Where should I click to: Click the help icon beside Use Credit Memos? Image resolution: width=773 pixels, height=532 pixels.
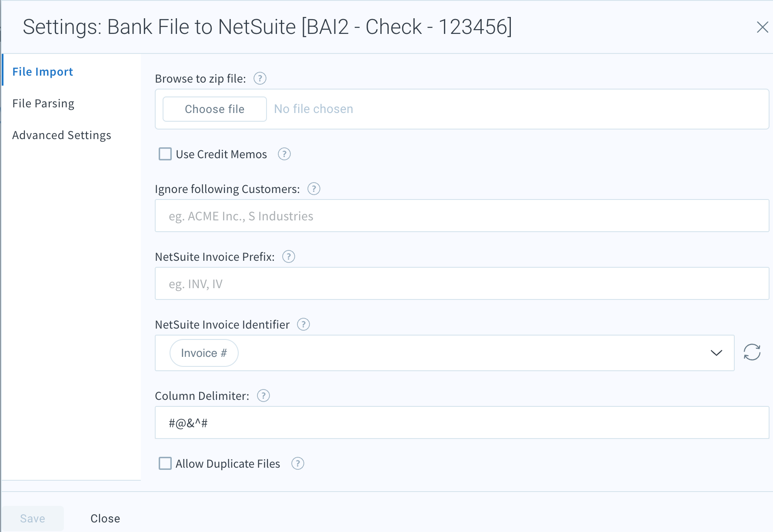pos(284,154)
